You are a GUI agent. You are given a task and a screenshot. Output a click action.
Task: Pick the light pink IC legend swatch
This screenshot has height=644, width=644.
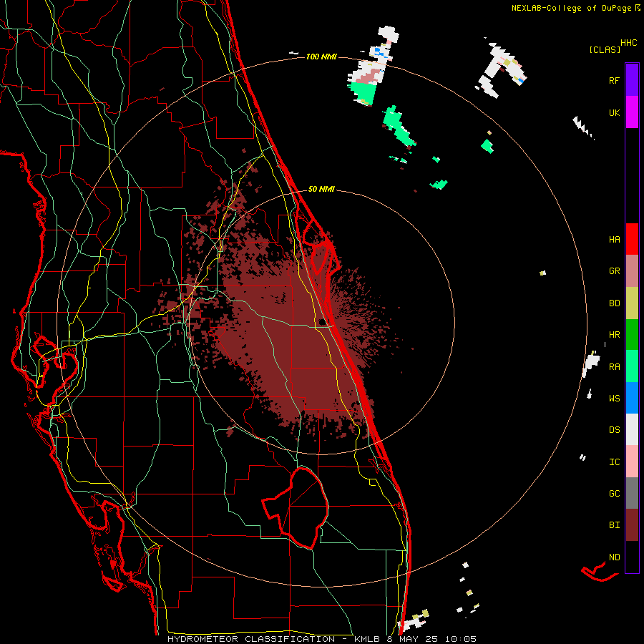(x=632, y=462)
